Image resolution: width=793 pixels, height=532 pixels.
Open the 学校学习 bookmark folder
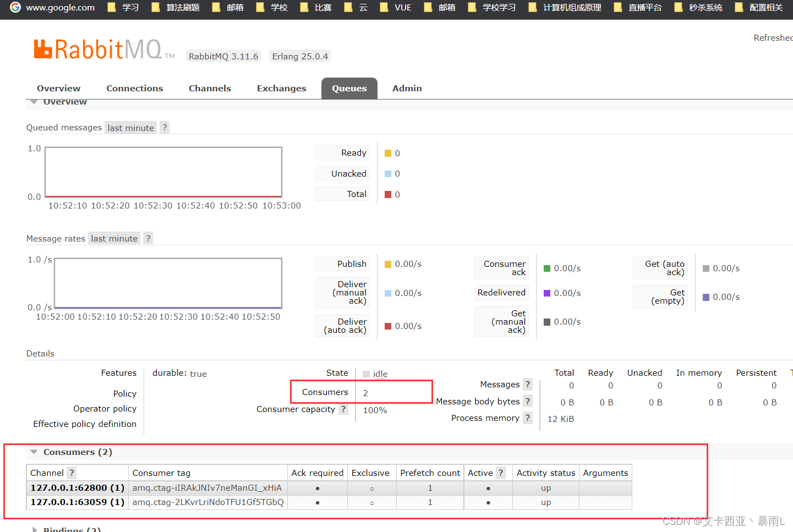coord(492,7)
